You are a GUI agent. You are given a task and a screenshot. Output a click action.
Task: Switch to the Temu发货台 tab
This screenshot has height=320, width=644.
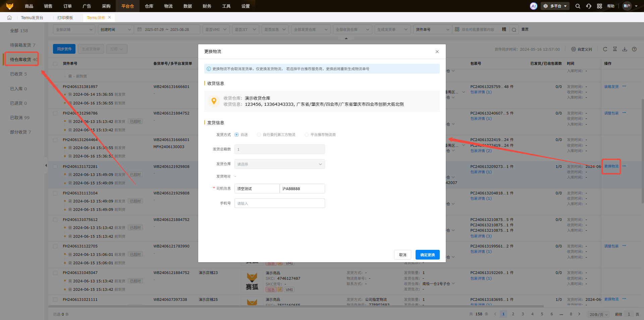[x=32, y=17]
